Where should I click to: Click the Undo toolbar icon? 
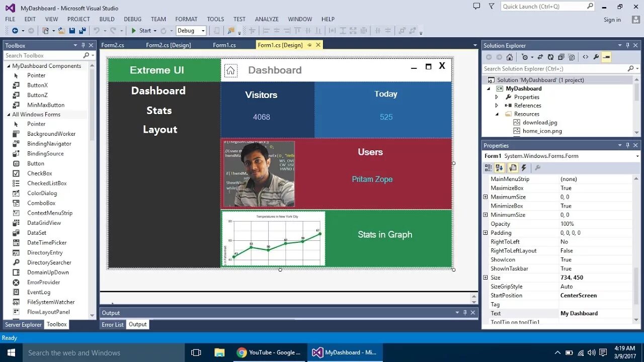coord(96,31)
